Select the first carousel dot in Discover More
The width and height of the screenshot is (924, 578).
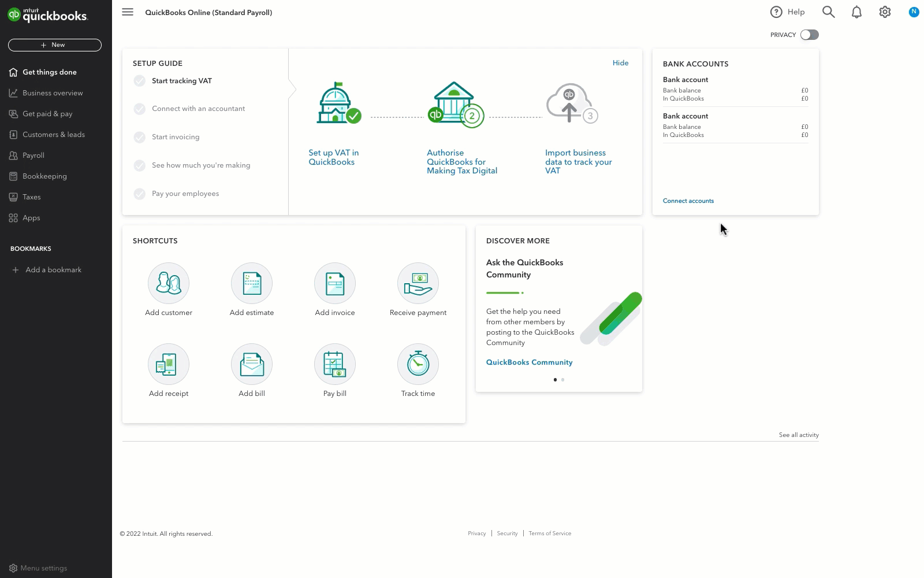pyautogui.click(x=555, y=380)
